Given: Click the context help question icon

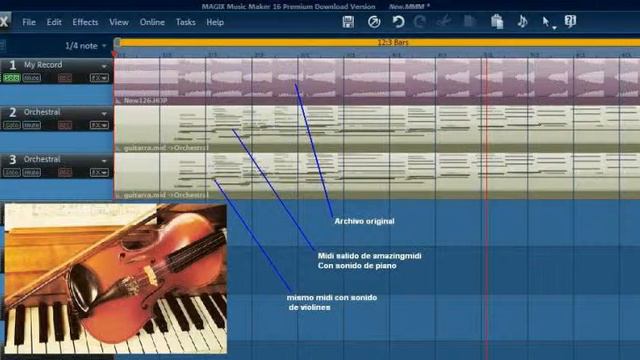Looking at the screenshot, I should (570, 21).
